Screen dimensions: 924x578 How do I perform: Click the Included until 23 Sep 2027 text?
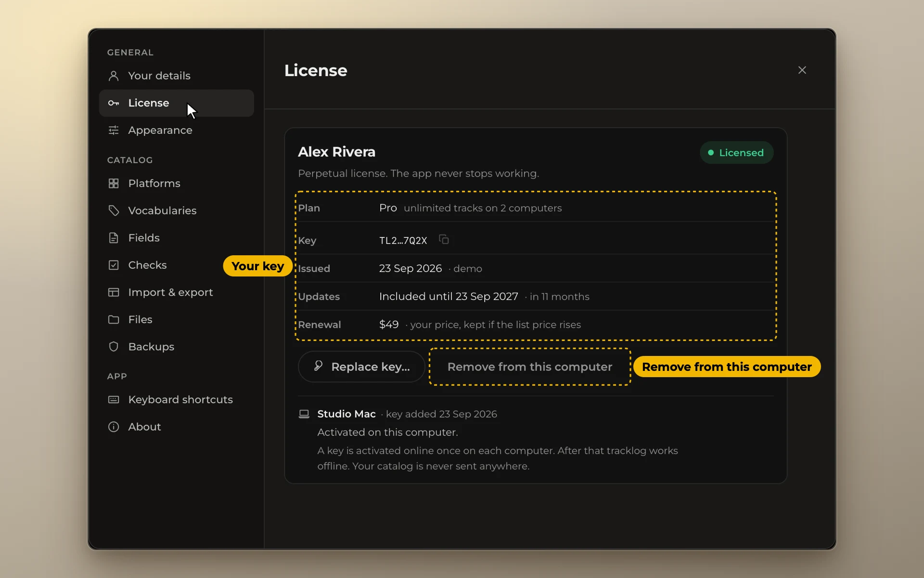tap(449, 296)
